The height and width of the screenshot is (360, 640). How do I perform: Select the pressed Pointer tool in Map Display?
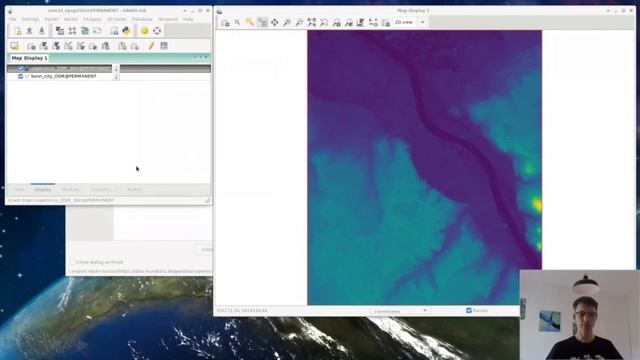coord(262,22)
